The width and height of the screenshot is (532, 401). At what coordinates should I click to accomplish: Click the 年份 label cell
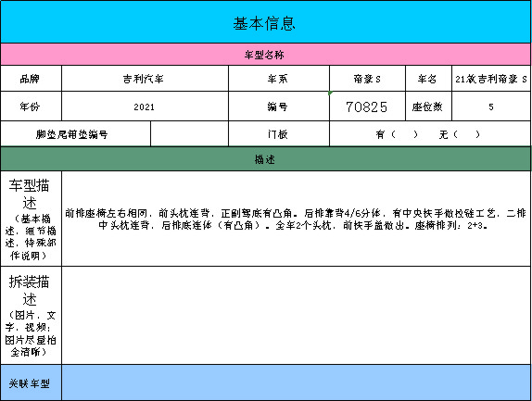[31, 107]
